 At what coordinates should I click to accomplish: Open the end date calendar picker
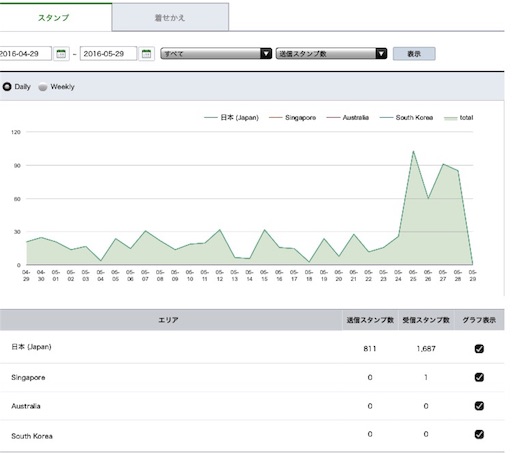(x=146, y=54)
